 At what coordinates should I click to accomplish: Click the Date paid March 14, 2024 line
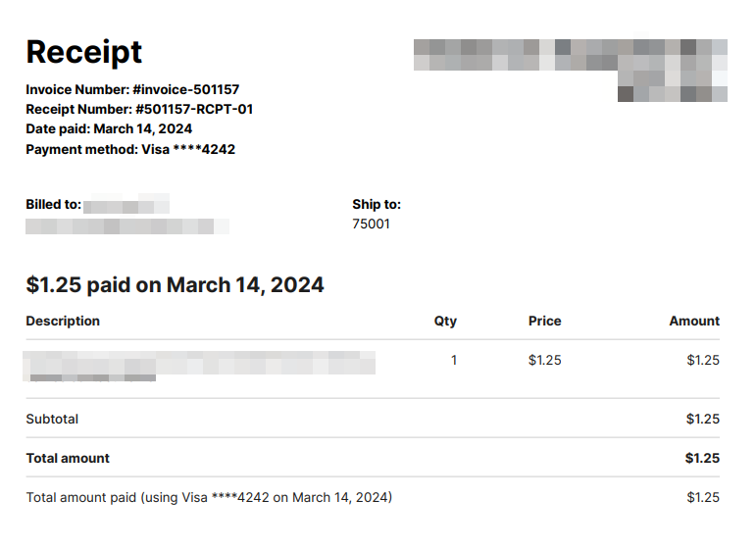point(109,129)
